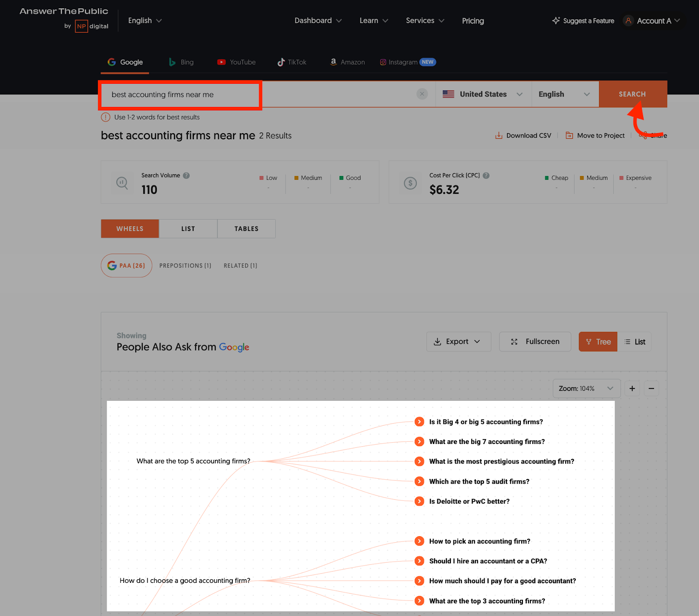The height and width of the screenshot is (616, 699).
Task: Expand 'What are the big 7 accounting firms' arrow
Action: (x=419, y=441)
